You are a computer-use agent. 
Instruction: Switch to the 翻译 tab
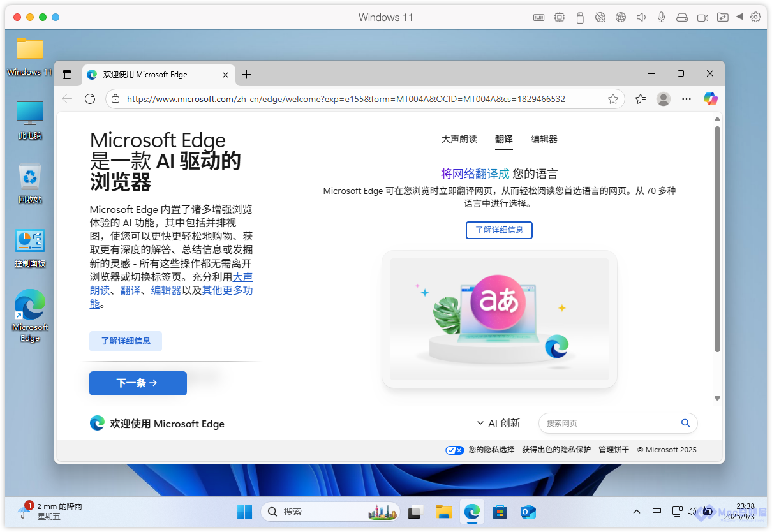click(504, 139)
